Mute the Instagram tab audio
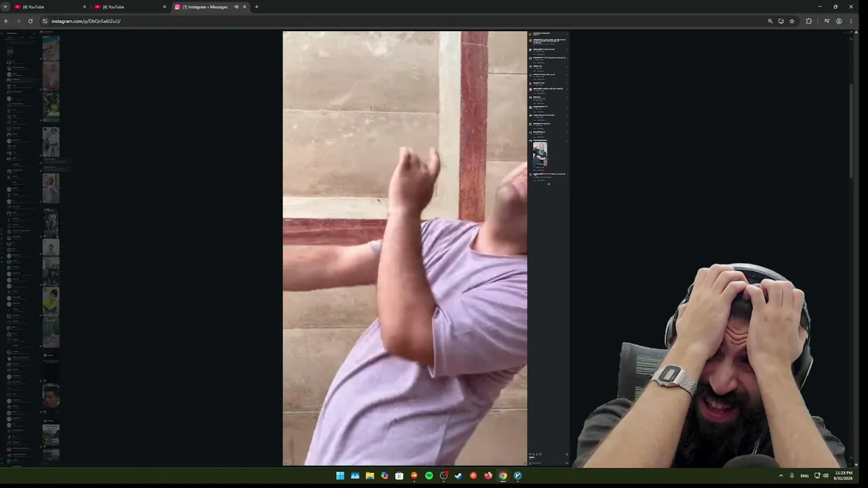 click(236, 7)
